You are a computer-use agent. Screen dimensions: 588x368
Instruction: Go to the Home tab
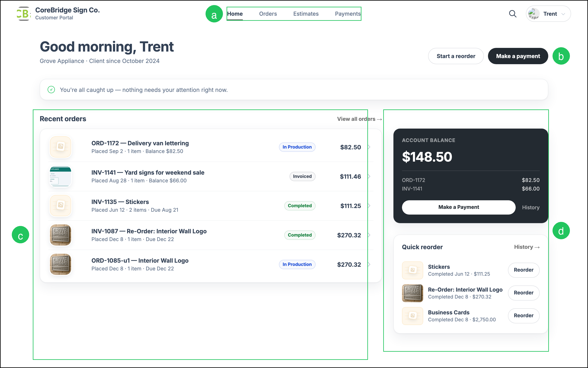pos(235,14)
